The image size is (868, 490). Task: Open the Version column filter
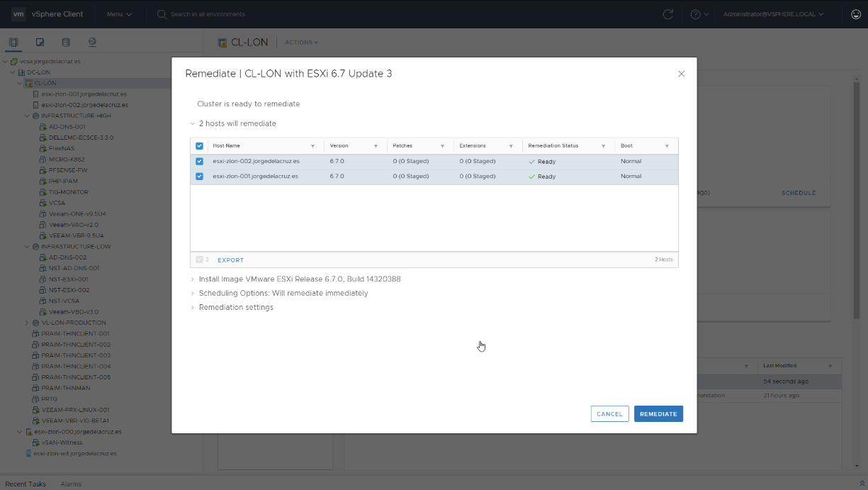coord(375,146)
